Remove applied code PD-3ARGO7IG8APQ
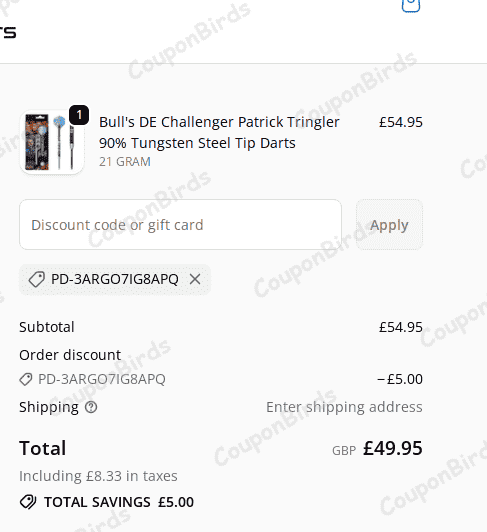Image resolution: width=487 pixels, height=532 pixels. click(195, 279)
